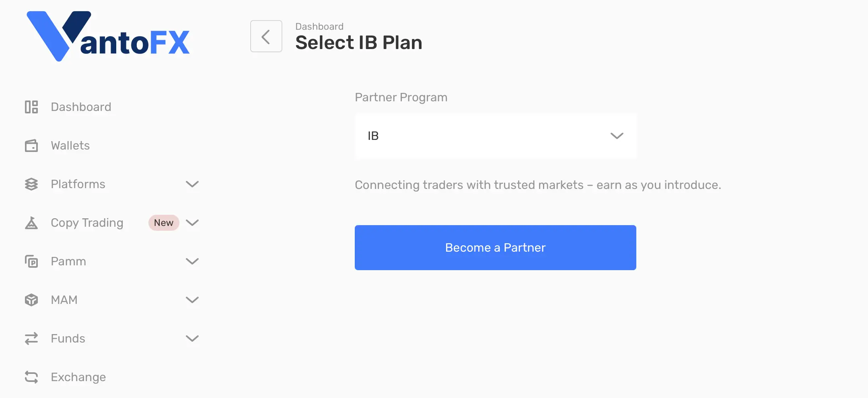Click the MAM cube icon
The image size is (868, 398).
point(31,300)
